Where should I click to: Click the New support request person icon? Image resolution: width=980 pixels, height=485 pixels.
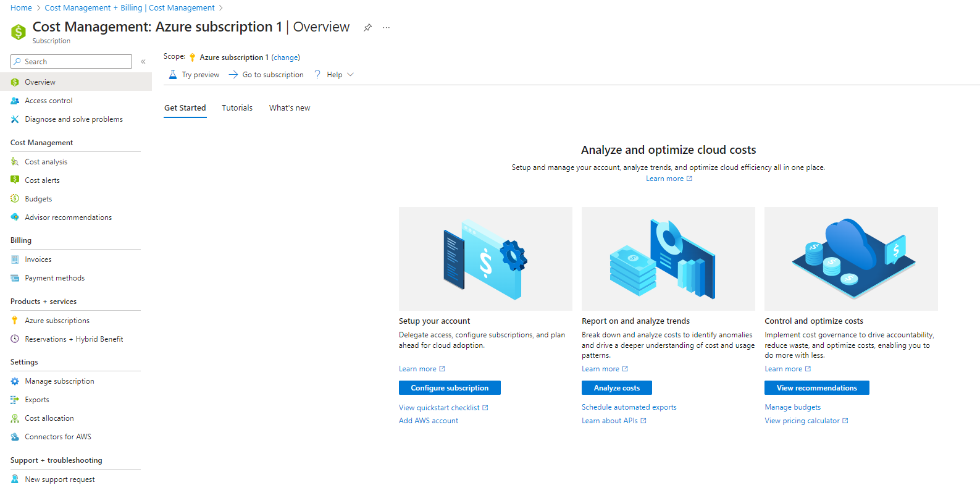(15, 479)
